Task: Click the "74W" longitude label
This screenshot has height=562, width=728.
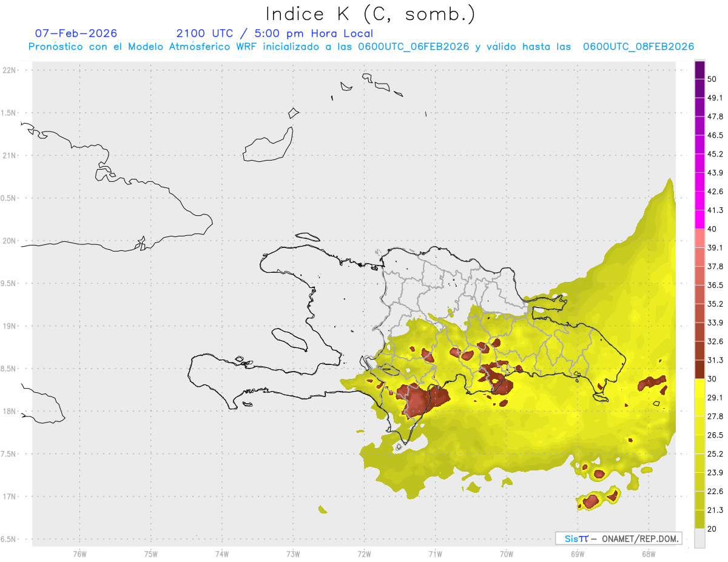Action: pyautogui.click(x=221, y=554)
